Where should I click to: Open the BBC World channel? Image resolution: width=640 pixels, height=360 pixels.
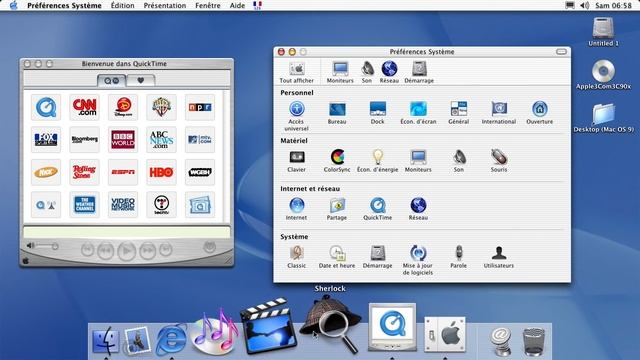123,140
